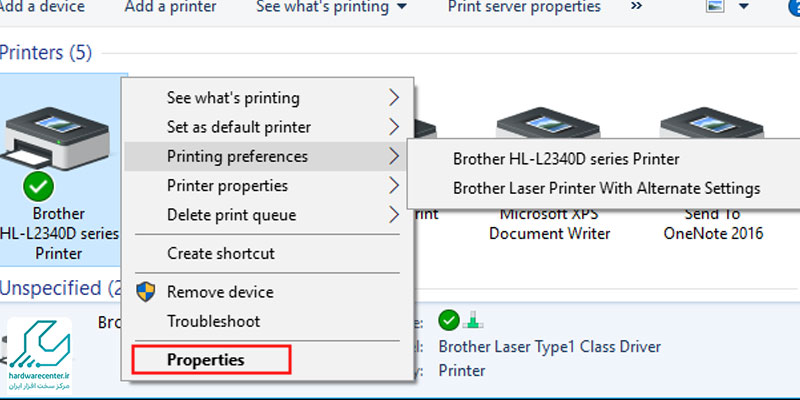Open the toolbar overflow chevron

point(637,7)
